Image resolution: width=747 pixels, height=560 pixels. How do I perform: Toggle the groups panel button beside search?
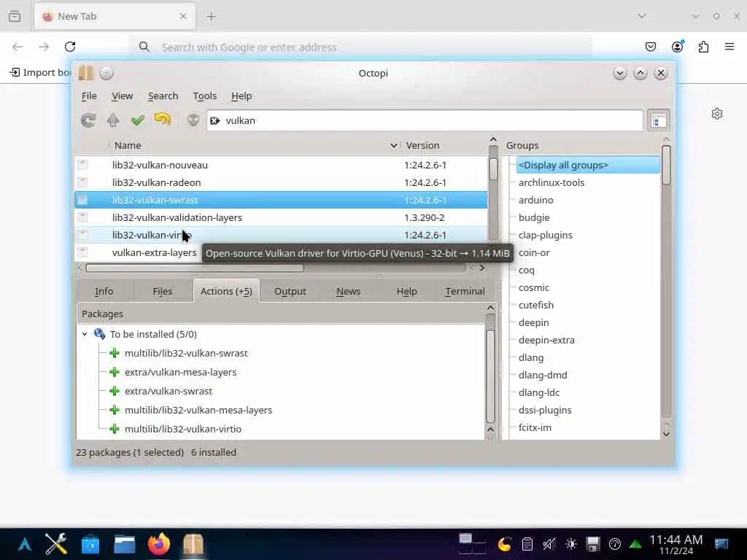[x=659, y=120]
